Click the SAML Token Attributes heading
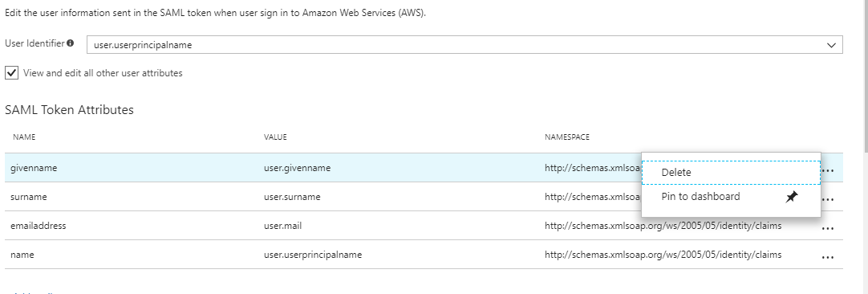The height and width of the screenshot is (294, 868). point(69,110)
